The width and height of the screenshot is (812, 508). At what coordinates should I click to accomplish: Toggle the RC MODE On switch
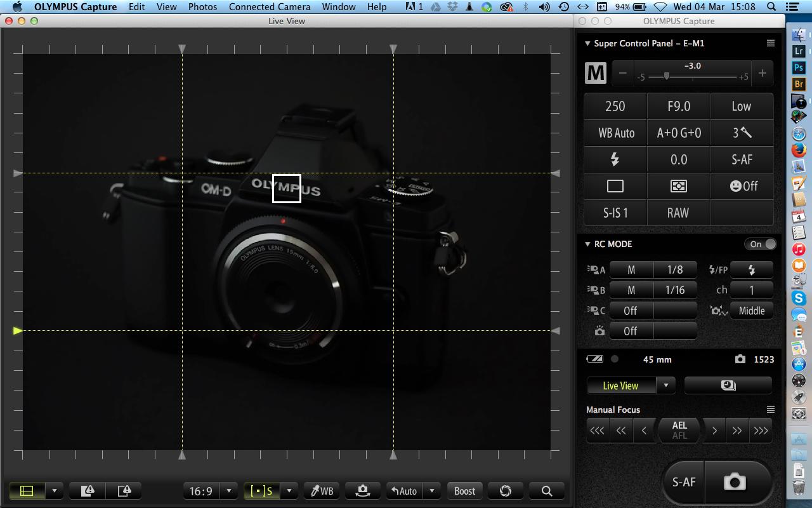click(761, 244)
